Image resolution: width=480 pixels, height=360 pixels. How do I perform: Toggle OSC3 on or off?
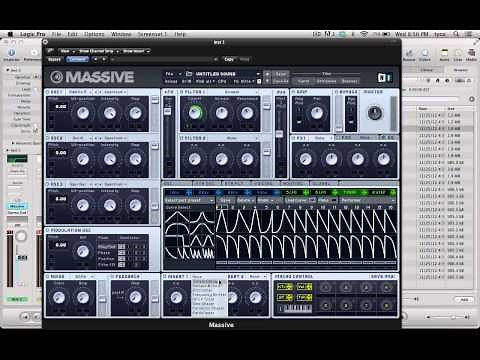(47, 184)
